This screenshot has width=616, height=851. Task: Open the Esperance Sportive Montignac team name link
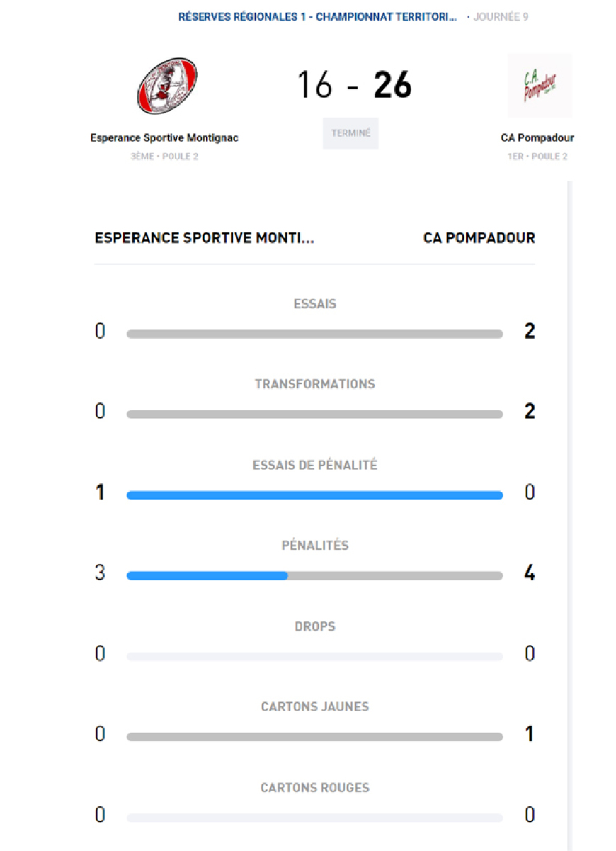(x=164, y=138)
